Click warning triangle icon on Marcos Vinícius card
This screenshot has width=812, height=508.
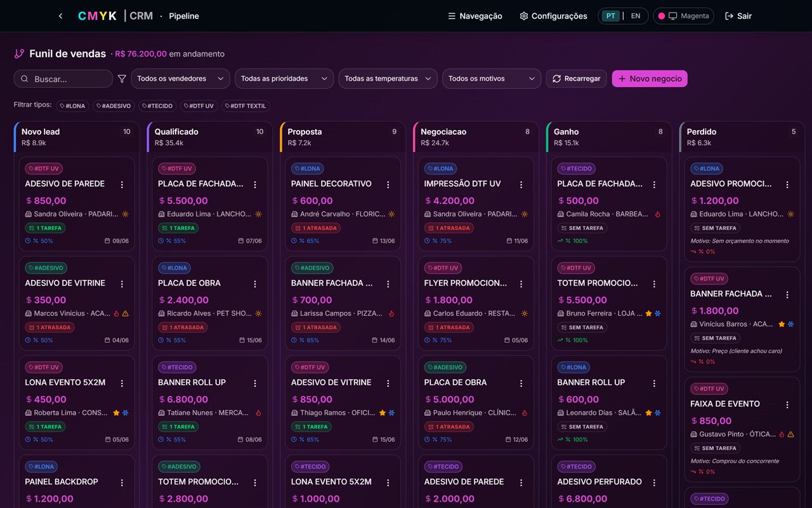tap(125, 314)
